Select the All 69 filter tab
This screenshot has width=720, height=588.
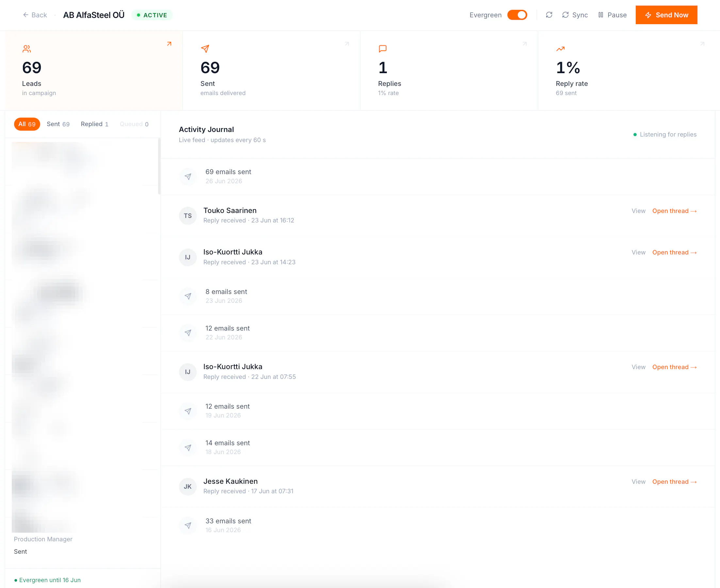tap(27, 124)
